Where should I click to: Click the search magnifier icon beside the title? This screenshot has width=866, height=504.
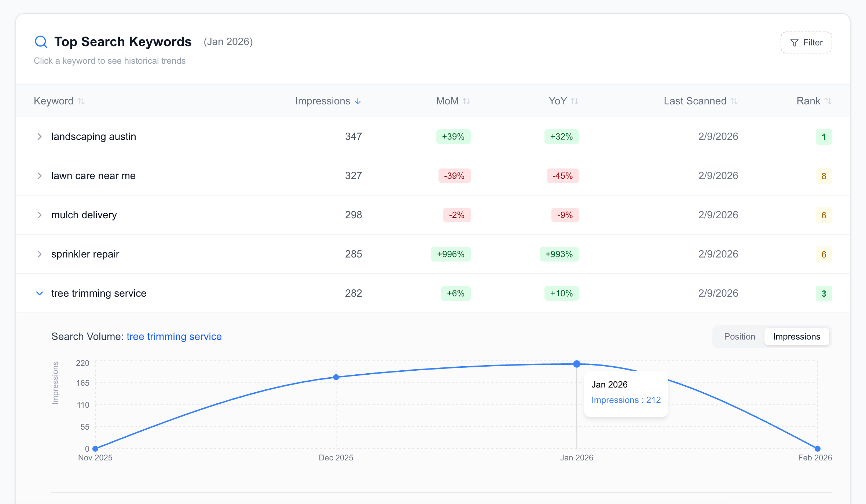(x=41, y=42)
